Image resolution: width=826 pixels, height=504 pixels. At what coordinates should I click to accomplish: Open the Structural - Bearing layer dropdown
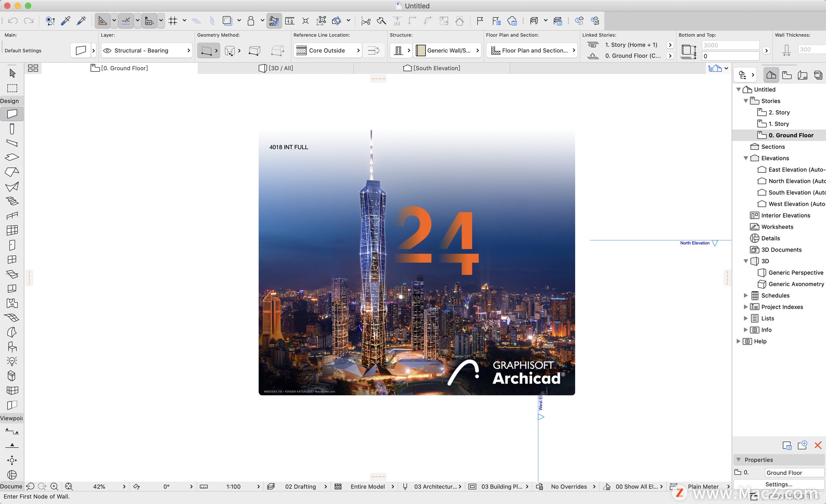(x=147, y=50)
